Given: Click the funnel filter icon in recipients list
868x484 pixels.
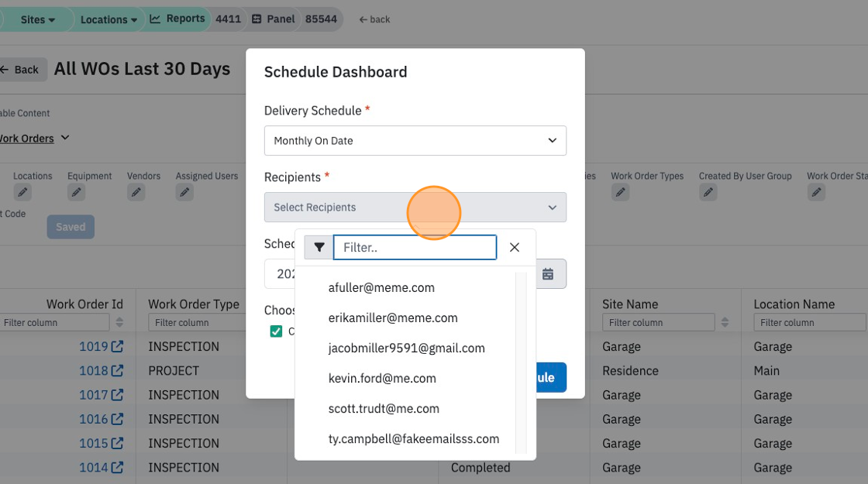Looking at the screenshot, I should pyautogui.click(x=319, y=247).
